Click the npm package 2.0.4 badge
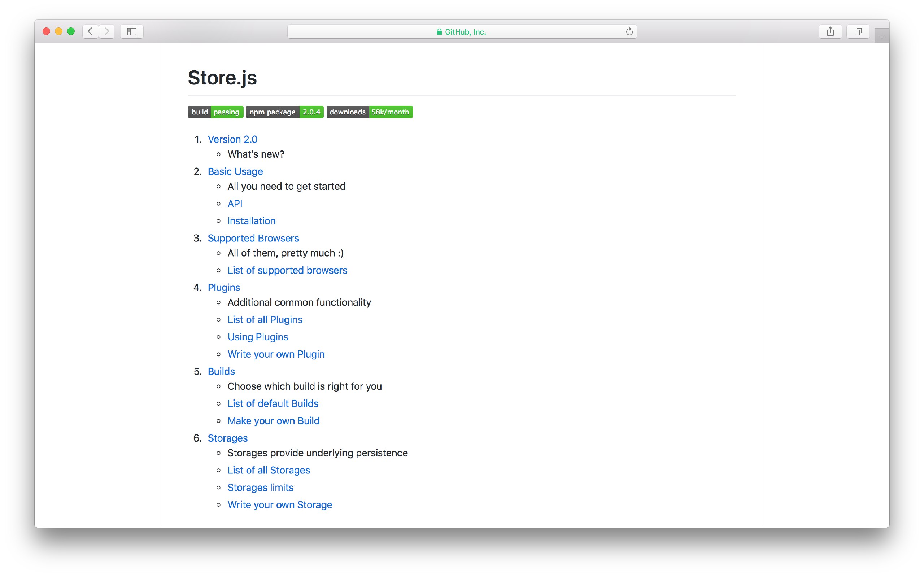 click(285, 112)
